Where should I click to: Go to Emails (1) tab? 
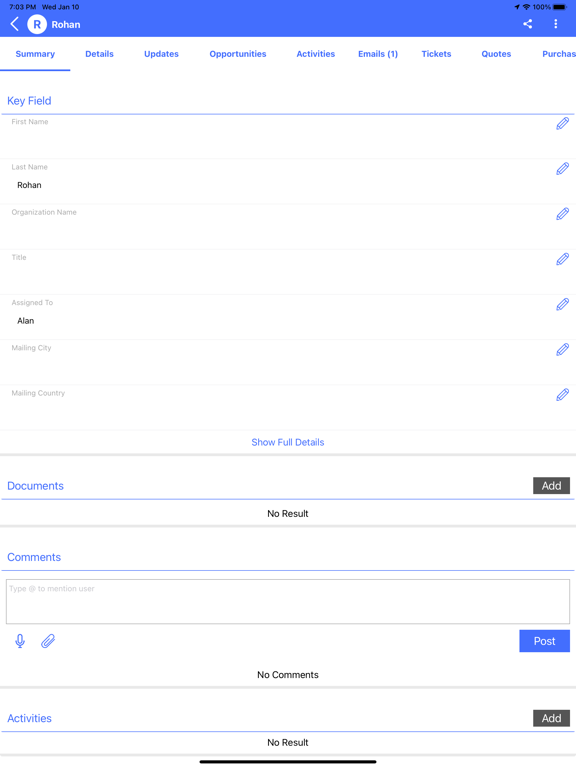378,54
